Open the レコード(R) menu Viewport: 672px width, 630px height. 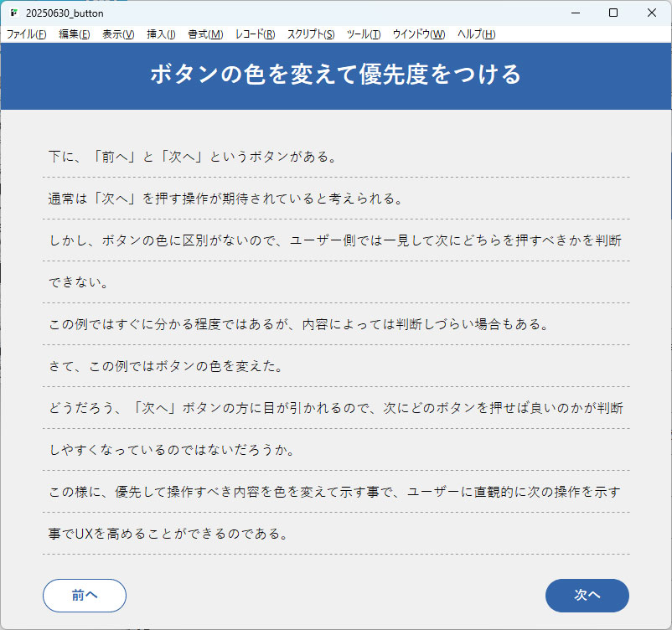click(256, 34)
